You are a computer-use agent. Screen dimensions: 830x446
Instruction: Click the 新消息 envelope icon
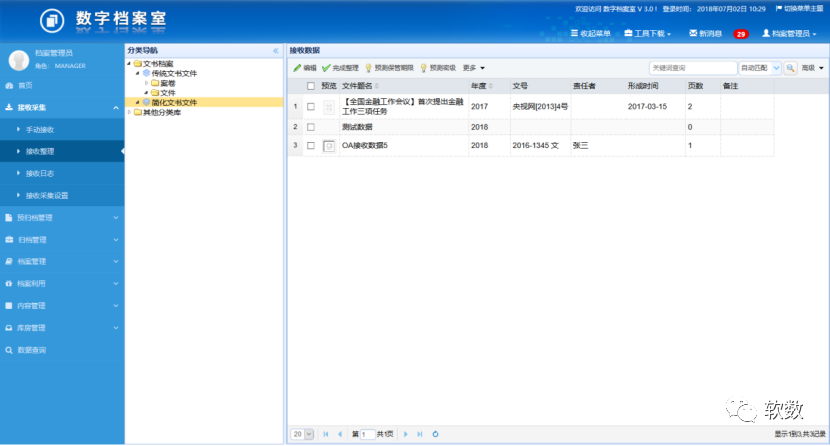coord(693,33)
